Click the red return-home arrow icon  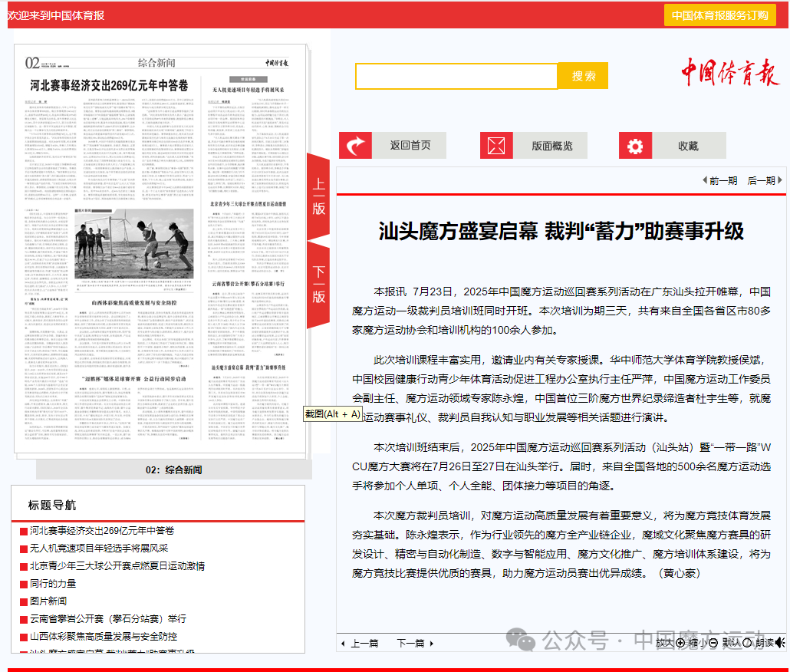pyautogui.click(x=355, y=146)
